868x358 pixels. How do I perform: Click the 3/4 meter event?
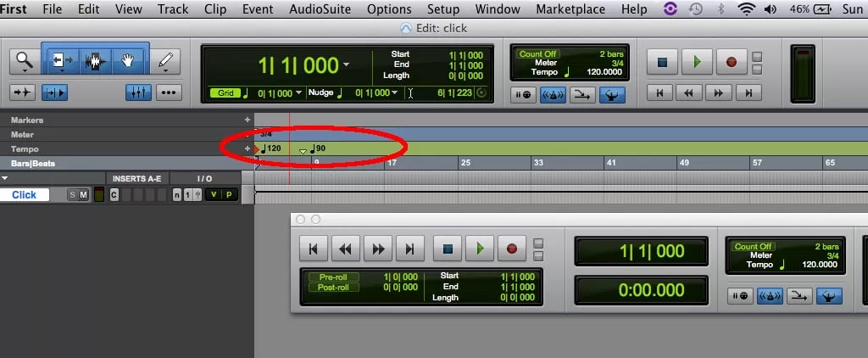(x=266, y=134)
